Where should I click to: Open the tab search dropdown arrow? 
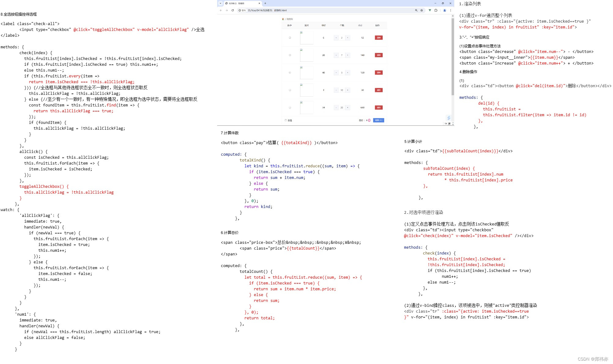(220, 3)
